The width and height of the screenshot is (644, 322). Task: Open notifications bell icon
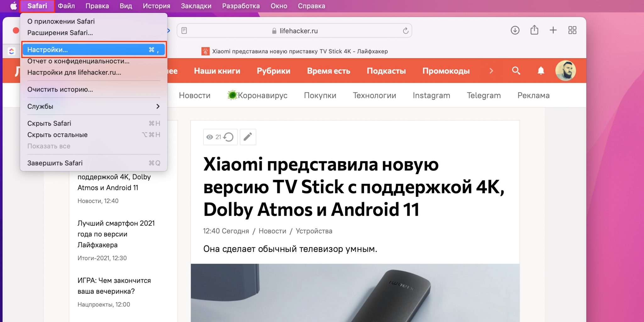coord(541,71)
